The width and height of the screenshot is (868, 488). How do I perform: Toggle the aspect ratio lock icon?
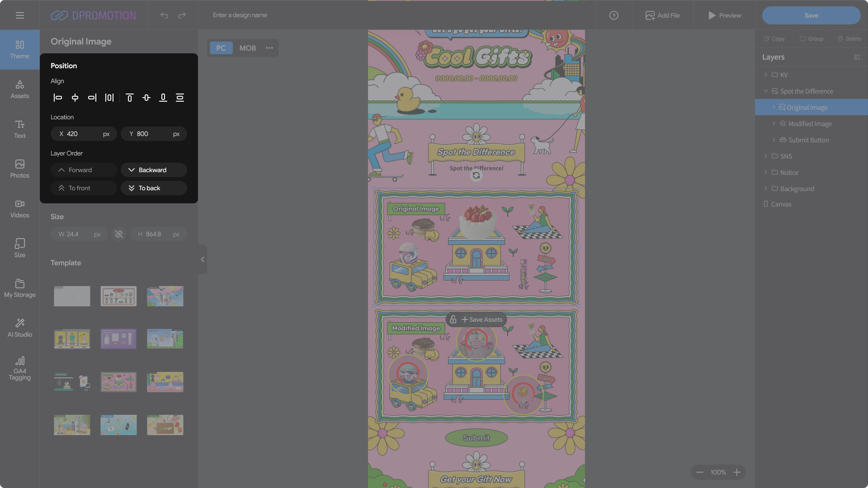(119, 234)
